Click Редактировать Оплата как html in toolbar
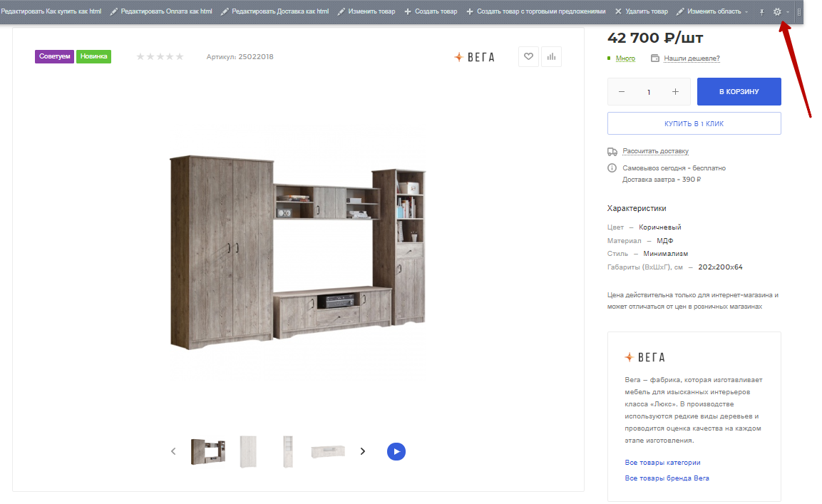822x504 pixels. pos(161,11)
